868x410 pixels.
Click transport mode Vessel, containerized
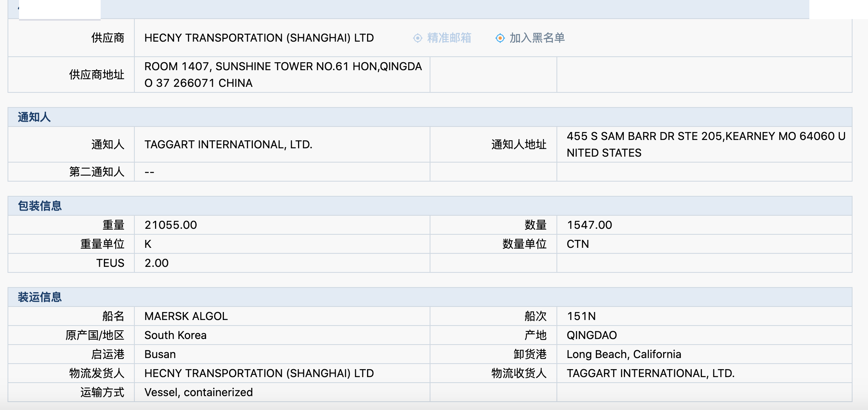tap(198, 393)
